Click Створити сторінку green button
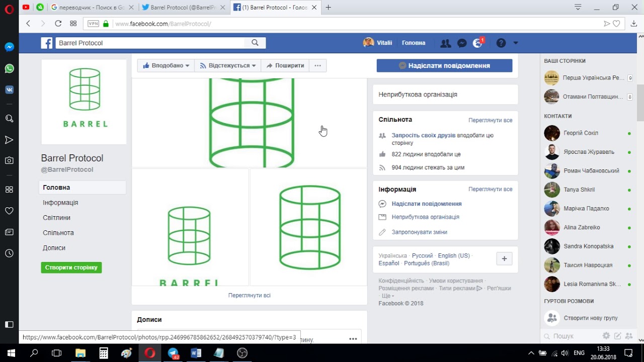644x362 pixels. click(x=71, y=267)
